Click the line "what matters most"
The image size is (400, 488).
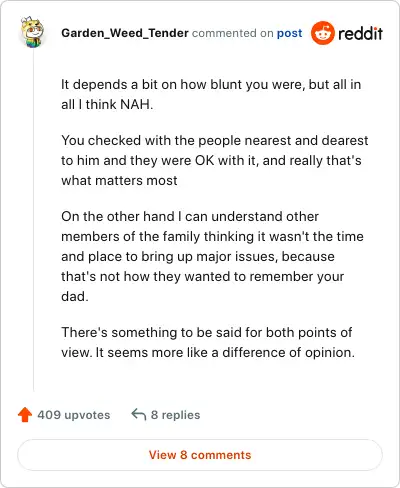[119, 181]
